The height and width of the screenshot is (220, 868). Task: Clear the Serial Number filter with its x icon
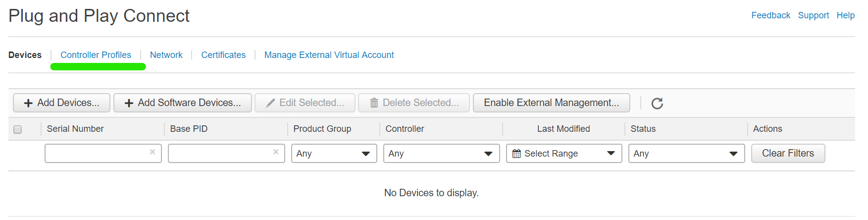153,152
